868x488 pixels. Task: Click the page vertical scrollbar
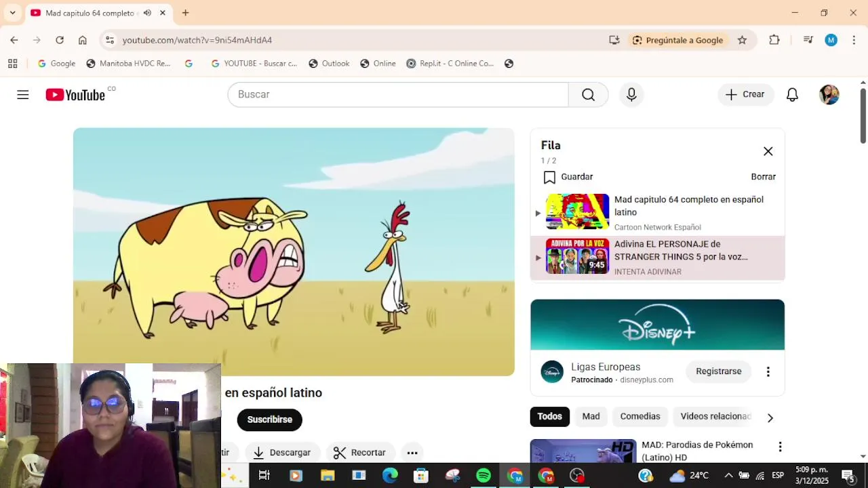pos(863,115)
